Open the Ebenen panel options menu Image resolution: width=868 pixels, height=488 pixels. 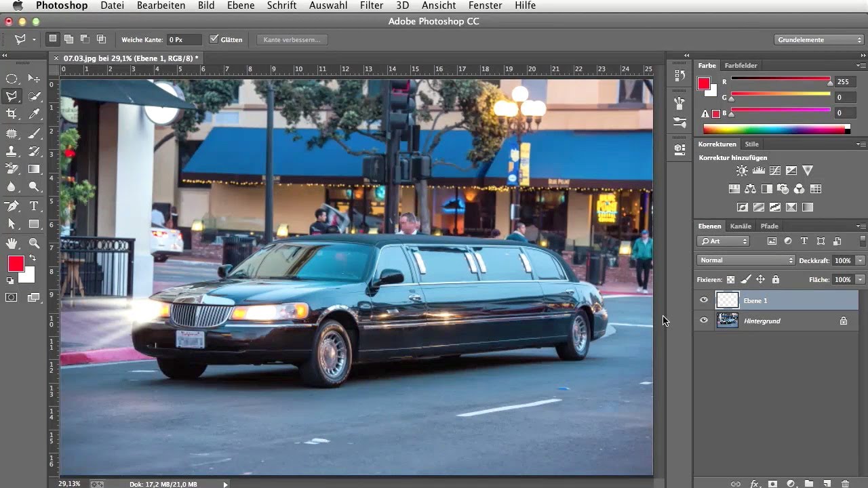[x=861, y=226]
